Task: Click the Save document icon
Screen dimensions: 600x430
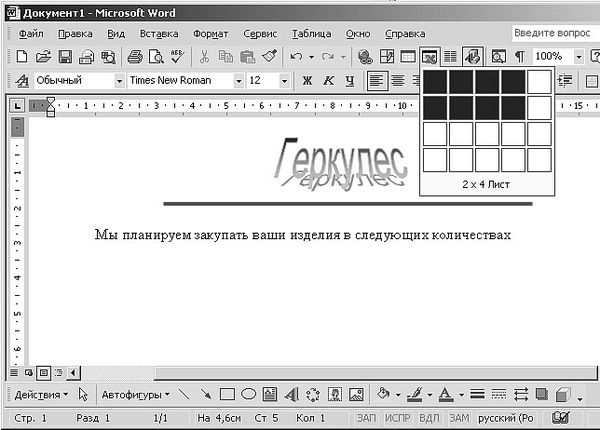Action: 65,57
